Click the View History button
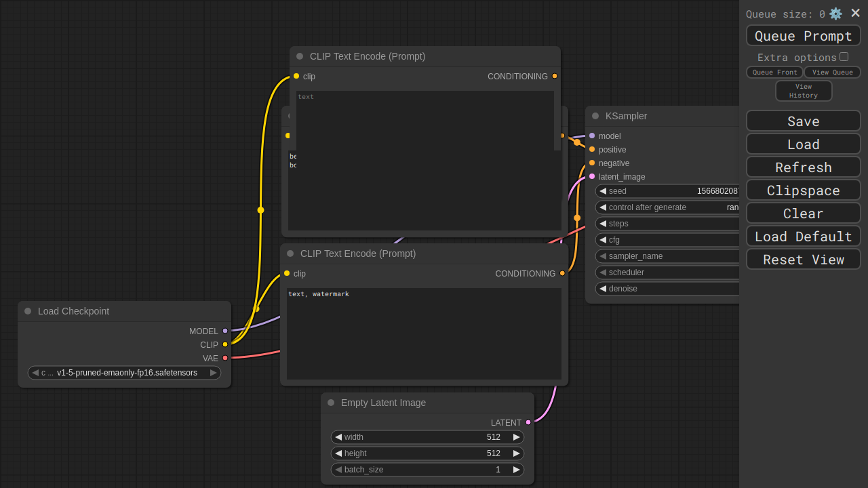Viewport: 868px width, 488px height. point(803,91)
